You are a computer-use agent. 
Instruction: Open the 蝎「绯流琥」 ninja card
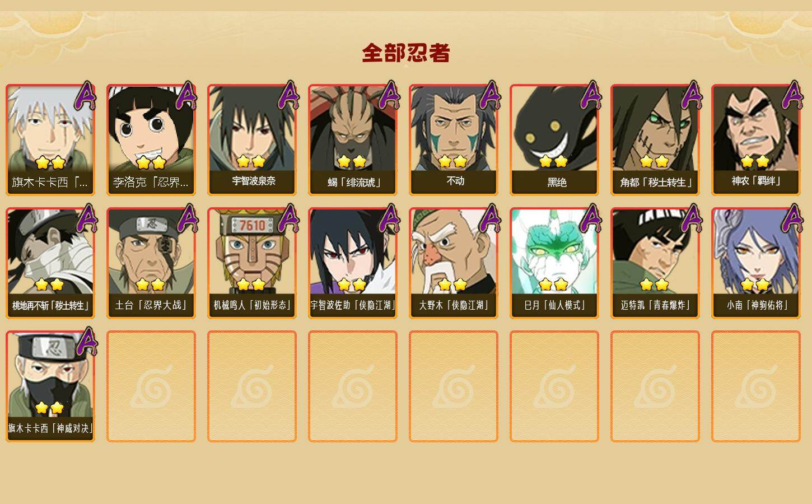tap(353, 140)
